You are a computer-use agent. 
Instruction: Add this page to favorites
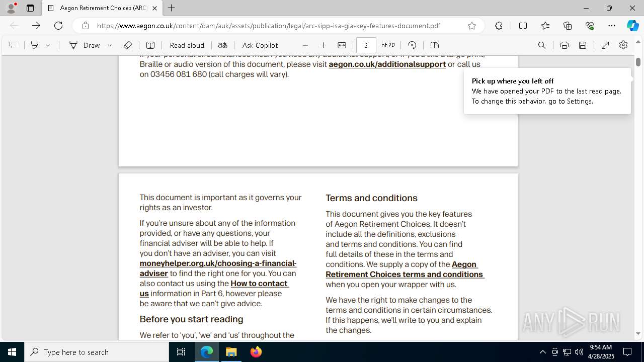[472, 26]
